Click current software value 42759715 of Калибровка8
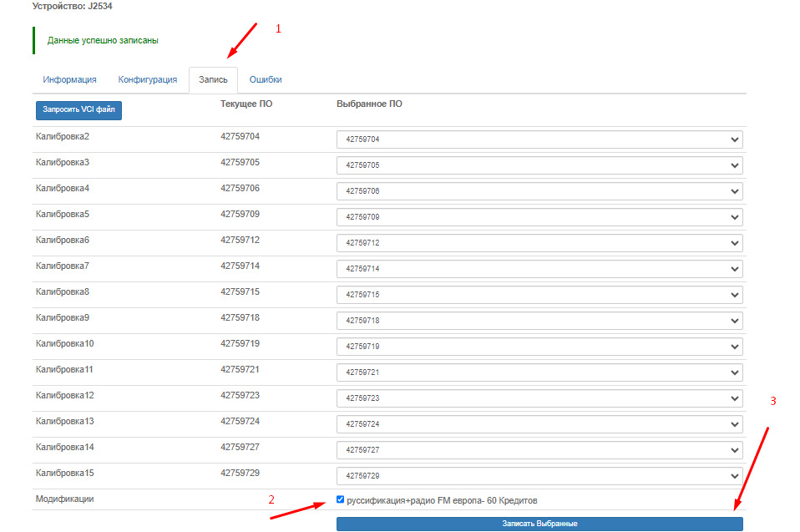Image resolution: width=800 pixels, height=532 pixels. (240, 292)
